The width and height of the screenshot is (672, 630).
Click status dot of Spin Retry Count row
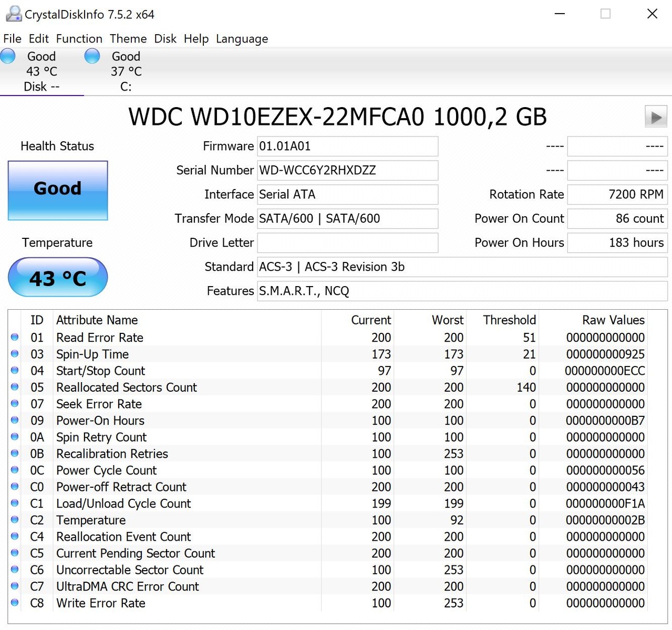pos(15,437)
